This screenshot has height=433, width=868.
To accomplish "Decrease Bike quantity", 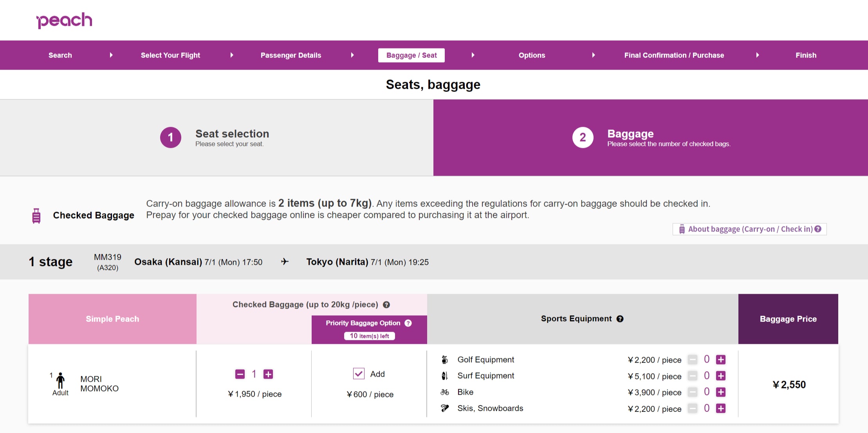I will tap(693, 392).
